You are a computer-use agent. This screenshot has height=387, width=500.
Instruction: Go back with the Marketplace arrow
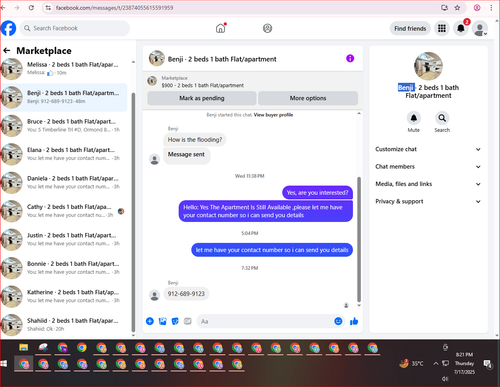pos(7,50)
